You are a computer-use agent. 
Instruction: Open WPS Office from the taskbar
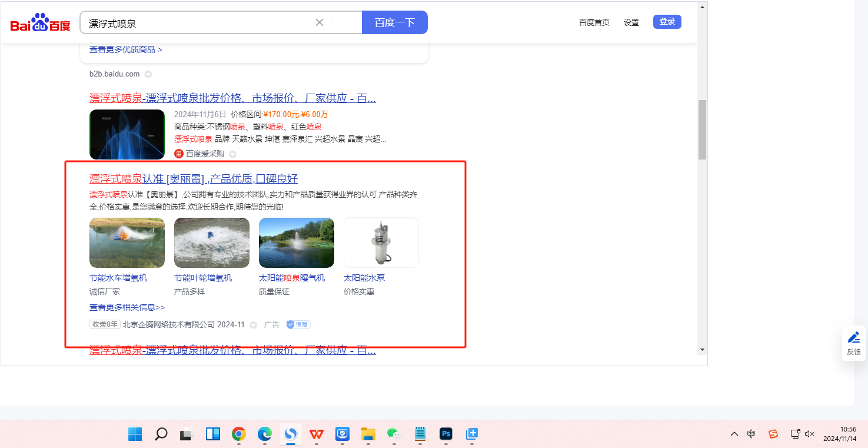click(317, 434)
